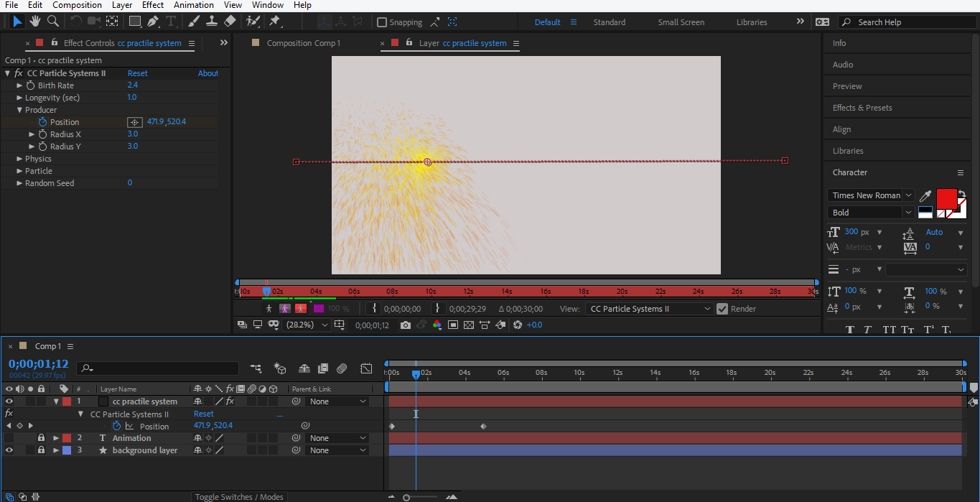Toggle the Position property stopwatch in Effect Controls
The image size is (980, 502).
pyautogui.click(x=42, y=122)
